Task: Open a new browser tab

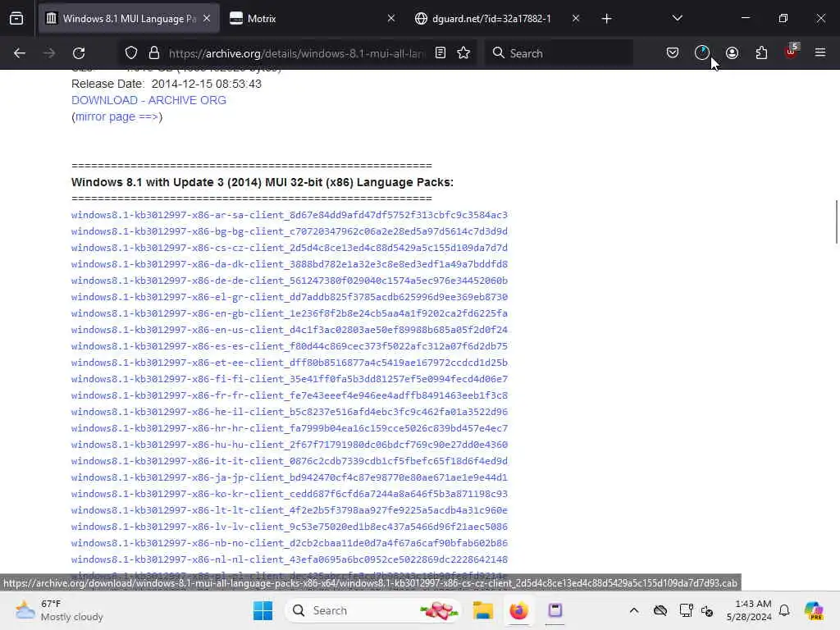Action: 606,19
